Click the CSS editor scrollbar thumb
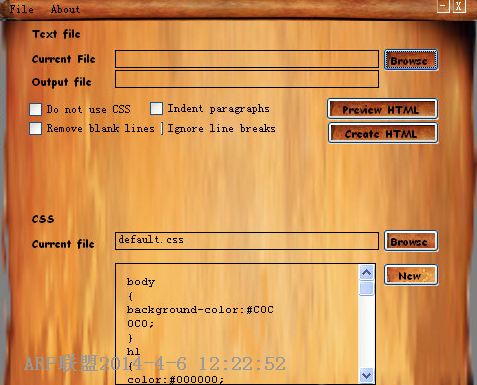 click(x=366, y=288)
